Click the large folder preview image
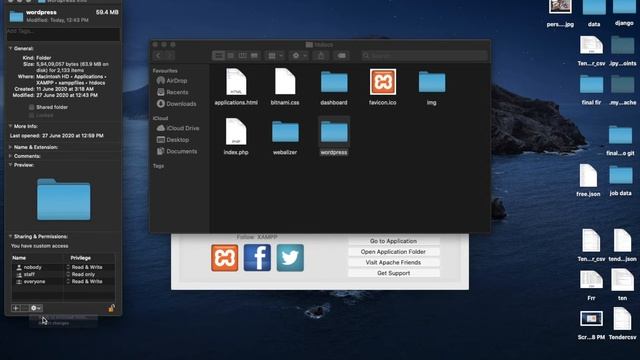 click(x=64, y=199)
